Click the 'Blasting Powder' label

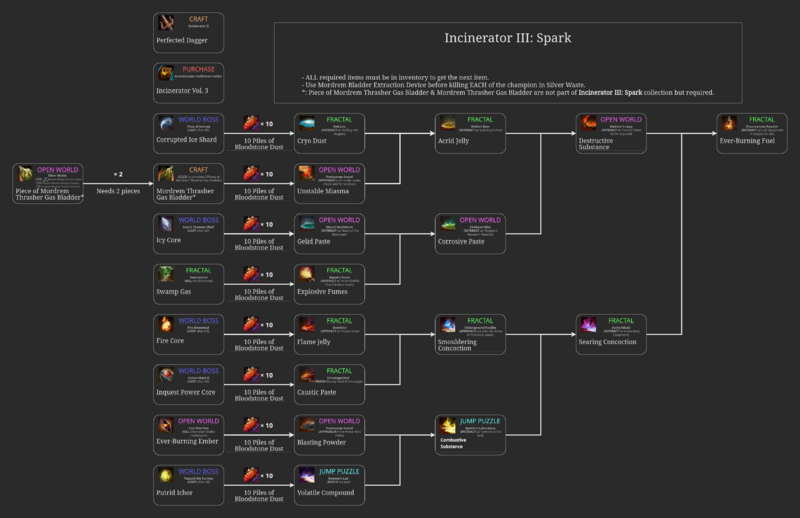[321, 442]
